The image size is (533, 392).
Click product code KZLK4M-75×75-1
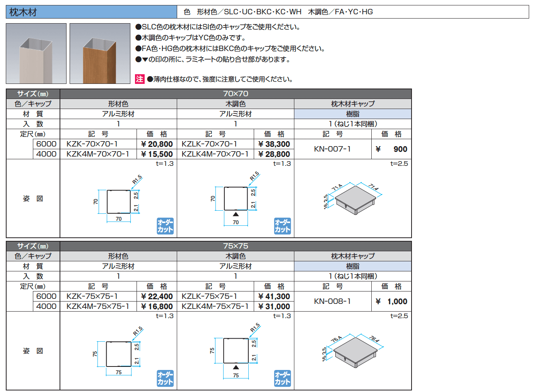[215, 306]
